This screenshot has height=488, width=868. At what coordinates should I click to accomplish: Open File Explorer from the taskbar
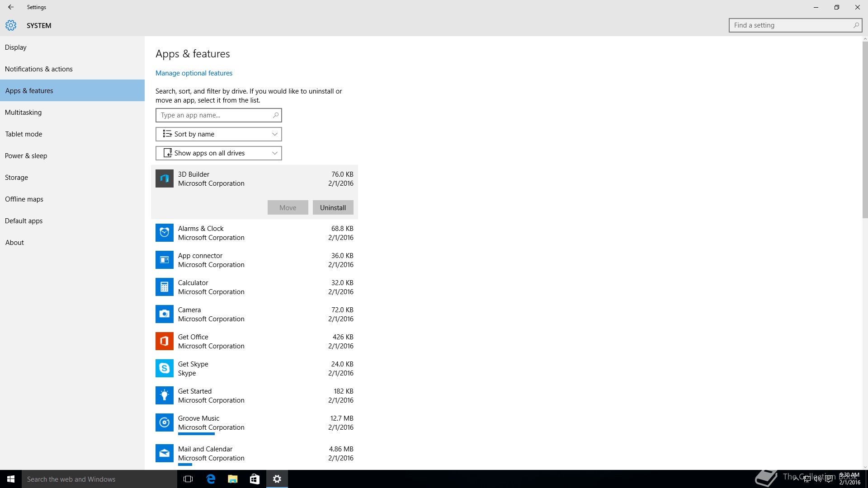tap(233, 479)
